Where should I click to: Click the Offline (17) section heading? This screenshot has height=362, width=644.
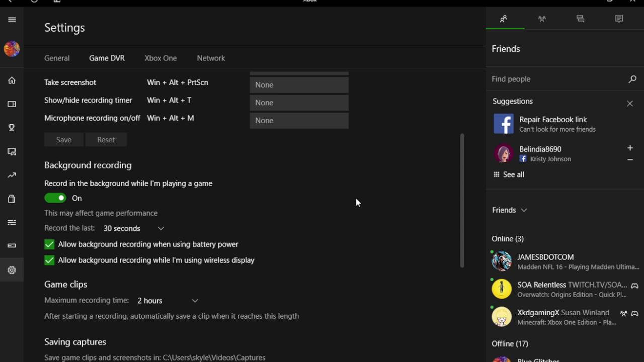tap(510, 344)
